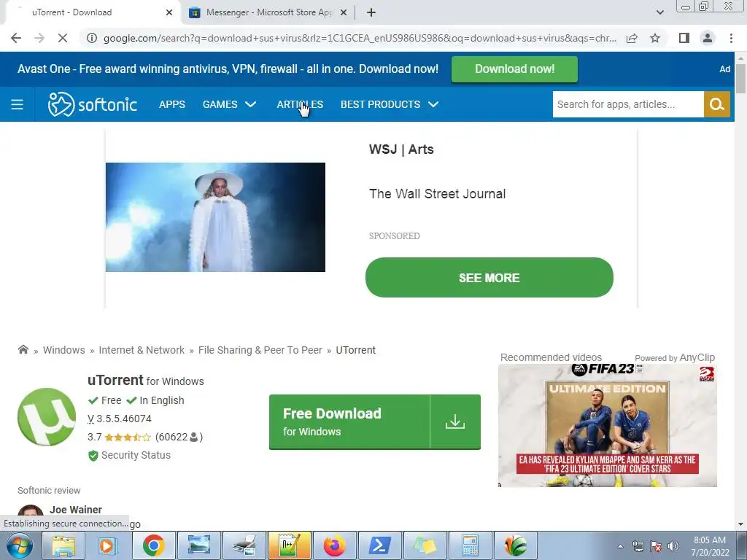The image size is (747, 560).
Task: Open Action Center flag tray icon
Action: tap(656, 546)
